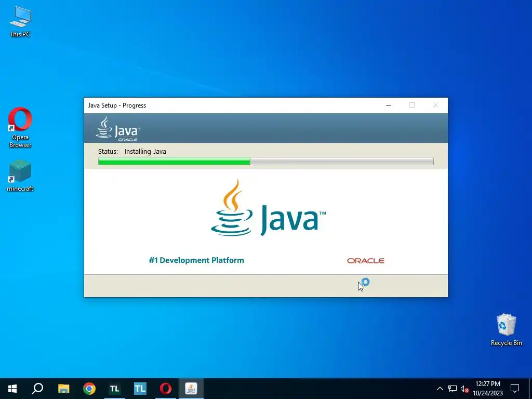532x399 pixels.
Task: Select the Recycle Bin desktop icon
Action: 506,330
